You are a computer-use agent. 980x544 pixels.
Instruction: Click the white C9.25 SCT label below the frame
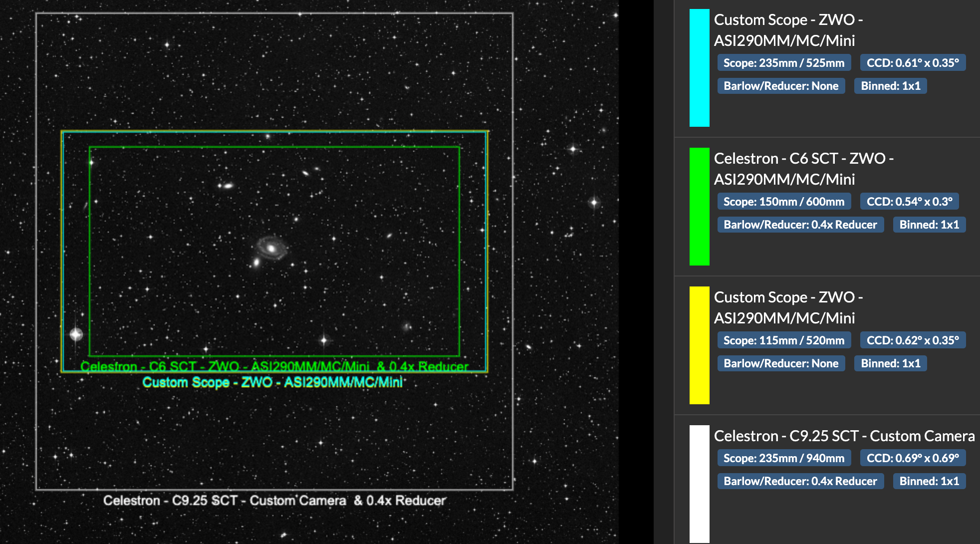tap(274, 501)
